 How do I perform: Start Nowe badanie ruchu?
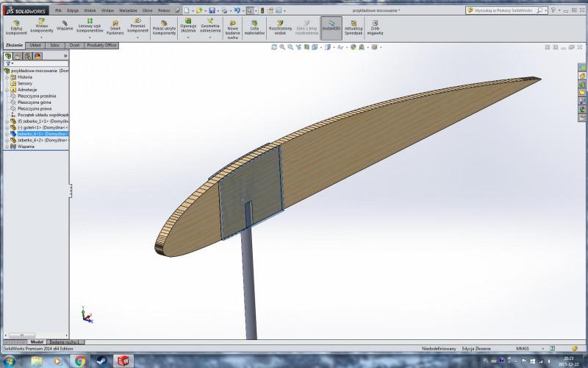point(232,29)
